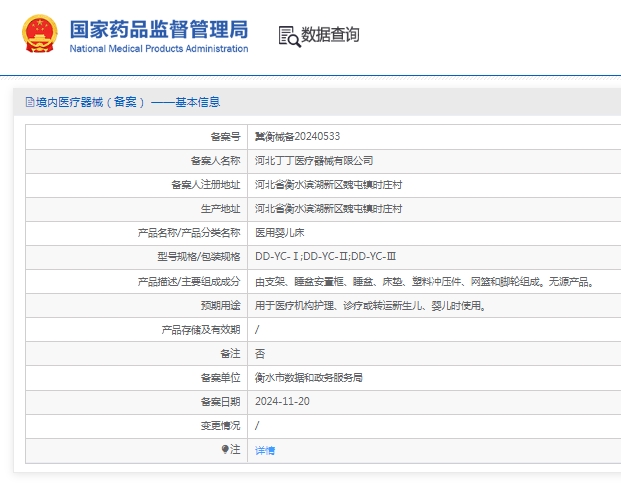Screen dimensions: 621x486
Task: Click the document icon beside 境内医疗器械
Action: [30, 102]
